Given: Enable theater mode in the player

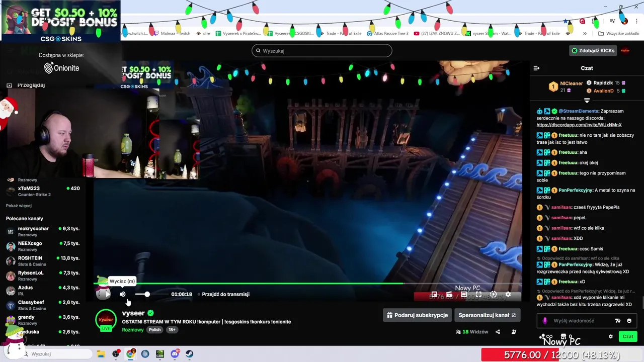Looking at the screenshot, I should (x=464, y=295).
